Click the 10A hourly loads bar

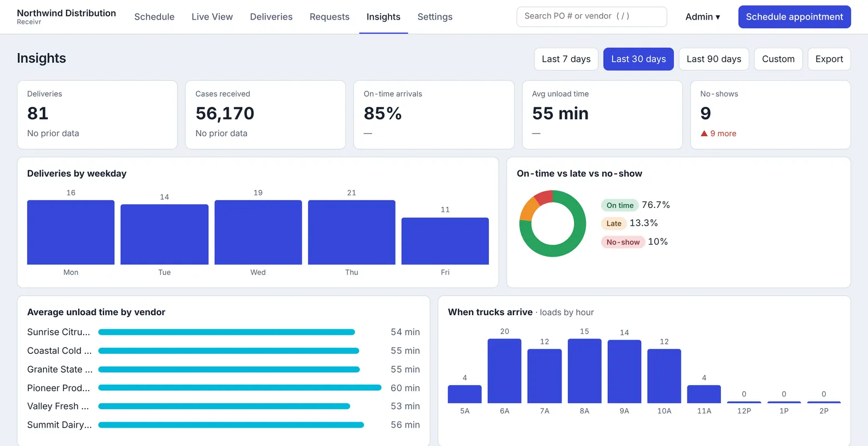[x=664, y=376]
